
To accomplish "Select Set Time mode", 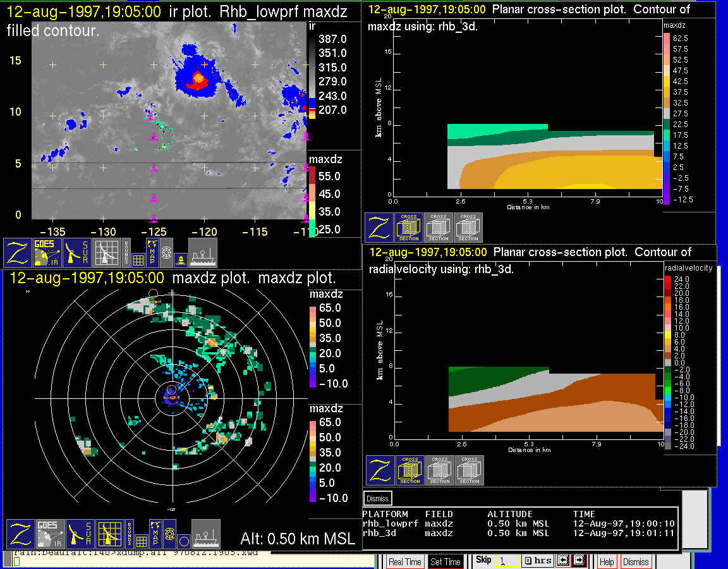I will [445, 561].
